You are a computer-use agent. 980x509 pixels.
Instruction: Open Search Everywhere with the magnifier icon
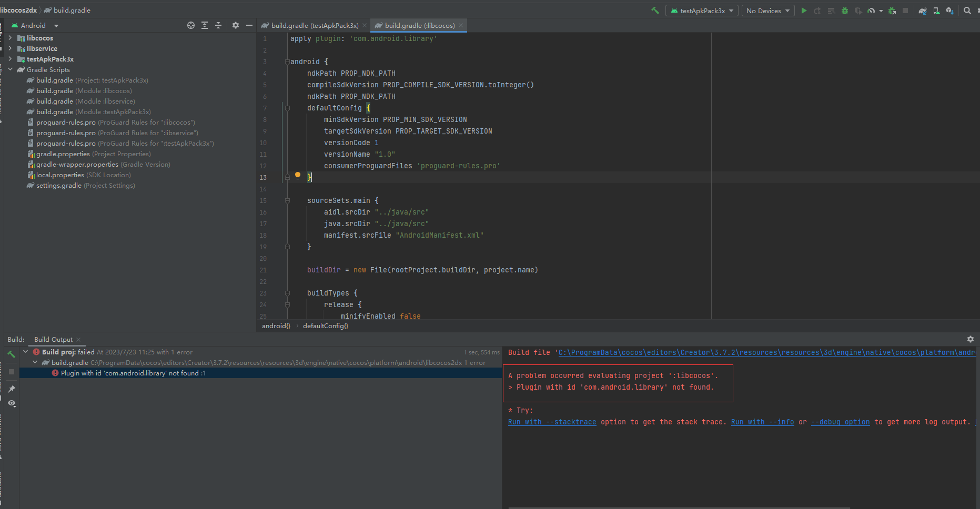pos(967,10)
